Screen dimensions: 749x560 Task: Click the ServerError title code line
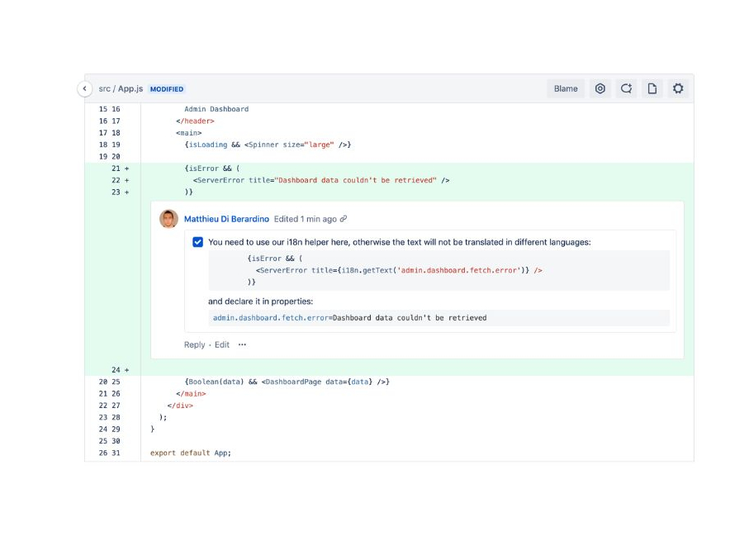click(x=321, y=180)
